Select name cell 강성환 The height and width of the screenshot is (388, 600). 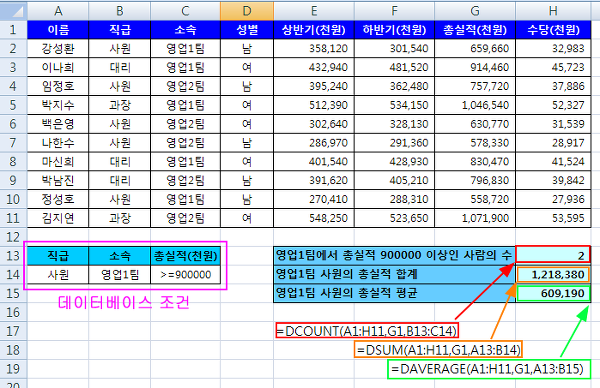point(58,49)
